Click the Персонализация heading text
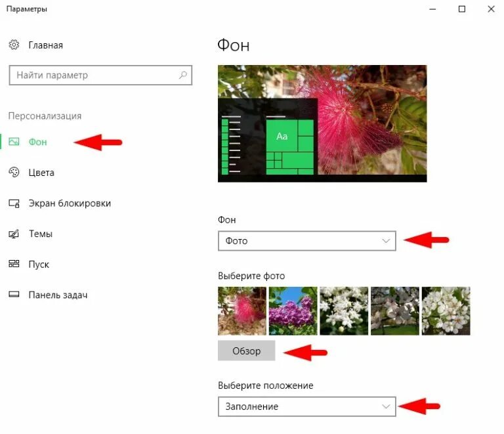504x434 pixels. (45, 116)
